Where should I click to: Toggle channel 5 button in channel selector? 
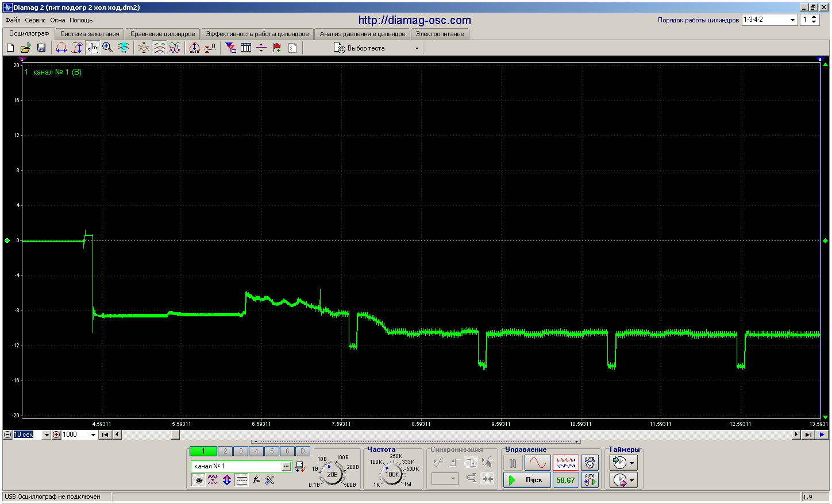pos(272,451)
